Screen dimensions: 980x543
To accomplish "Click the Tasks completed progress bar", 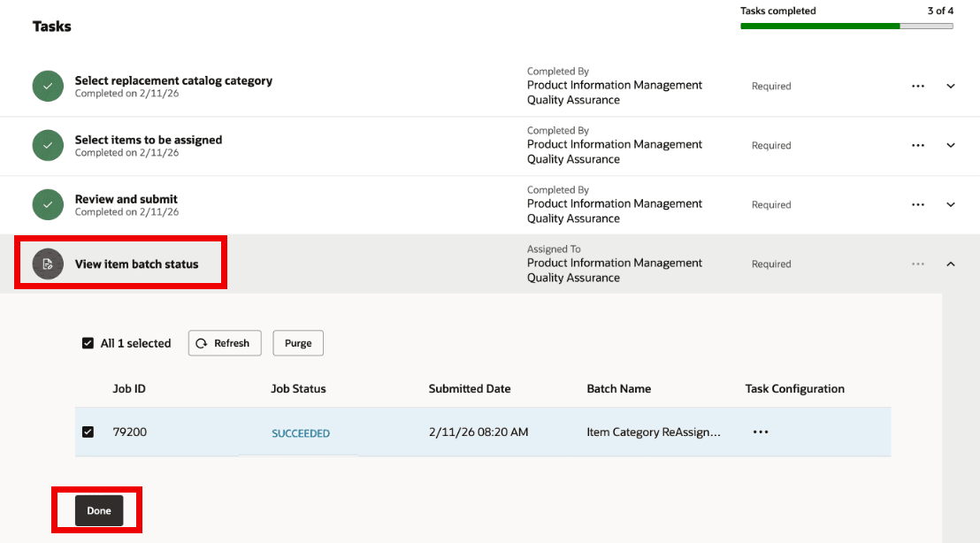I will click(x=846, y=27).
